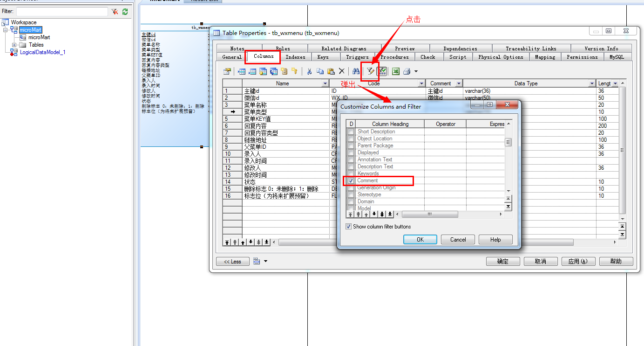644x346 pixels.
Task: Open the Properties tool in Columns toolbar
Action: click(227, 71)
